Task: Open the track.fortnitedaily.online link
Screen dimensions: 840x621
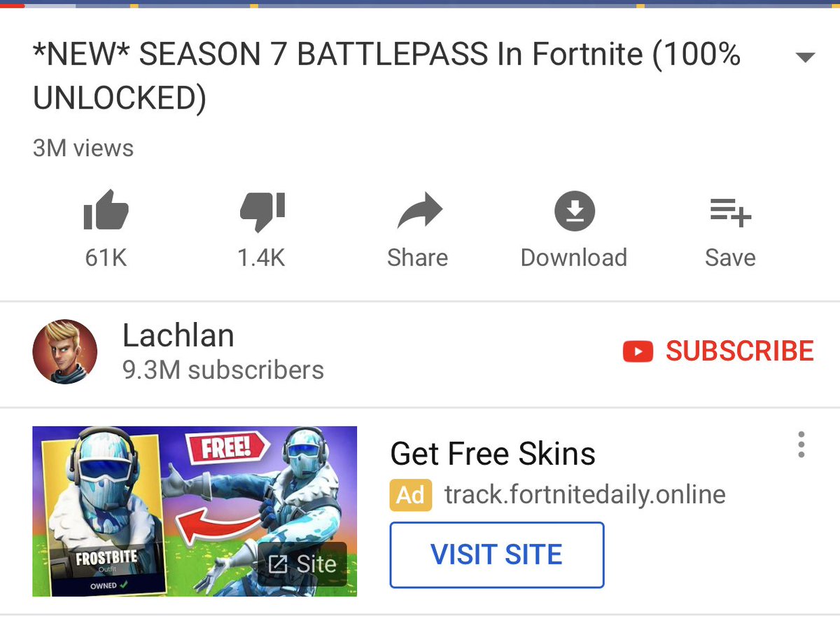Action: (585, 494)
